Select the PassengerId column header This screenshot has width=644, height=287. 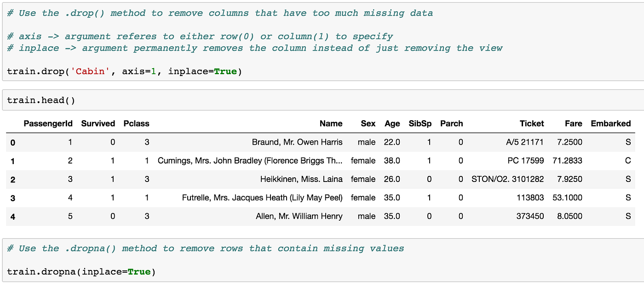point(48,123)
